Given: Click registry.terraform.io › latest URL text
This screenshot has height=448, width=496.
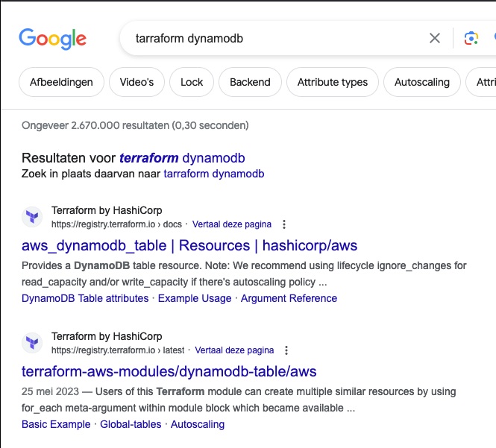Looking at the screenshot, I should [x=118, y=350].
